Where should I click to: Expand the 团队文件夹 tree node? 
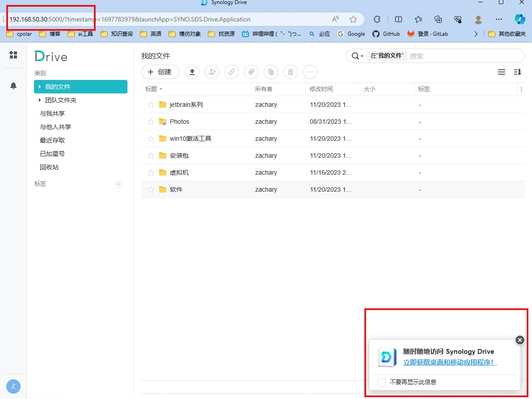point(40,100)
